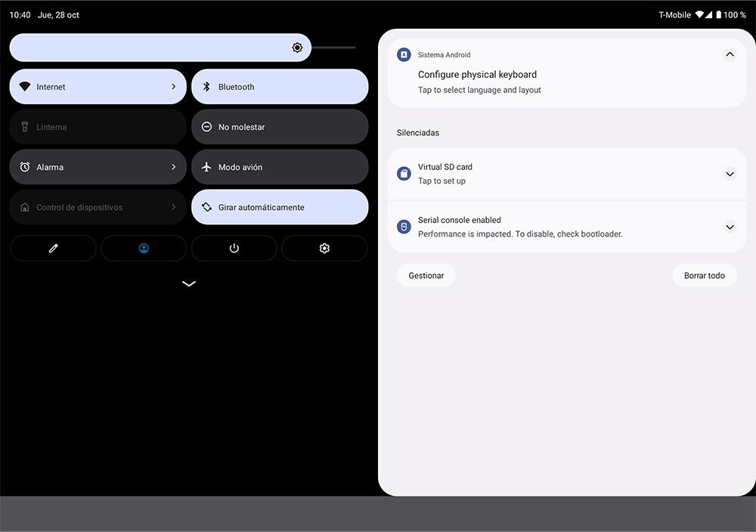This screenshot has width=756, height=532.
Task: Click the Serial console notification icon
Action: click(x=404, y=227)
